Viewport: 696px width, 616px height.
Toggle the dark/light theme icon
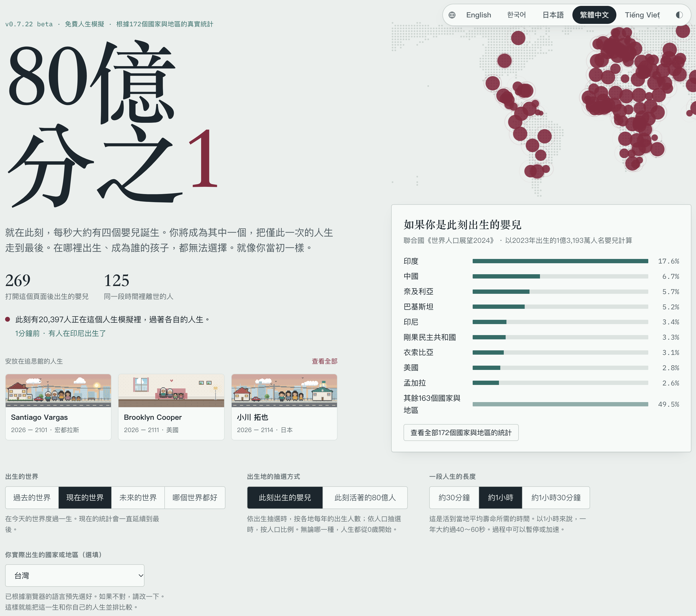(x=679, y=15)
